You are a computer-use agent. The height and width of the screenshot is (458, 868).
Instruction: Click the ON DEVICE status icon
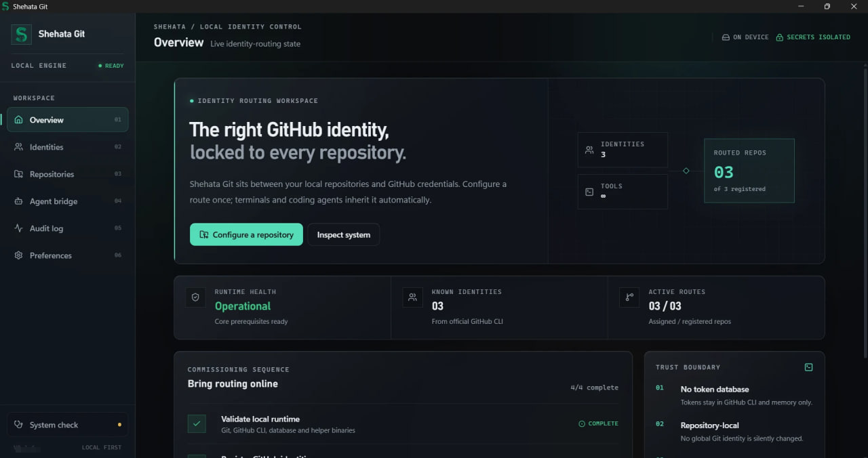click(726, 37)
